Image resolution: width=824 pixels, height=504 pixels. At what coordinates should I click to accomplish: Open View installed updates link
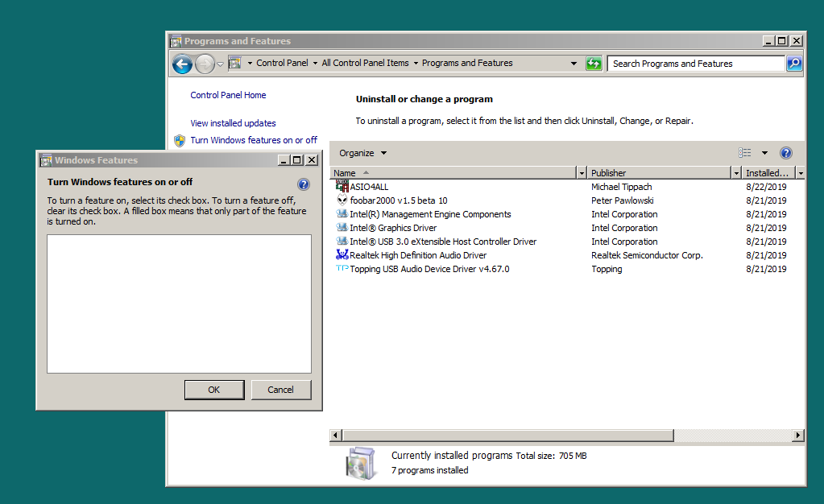point(233,123)
